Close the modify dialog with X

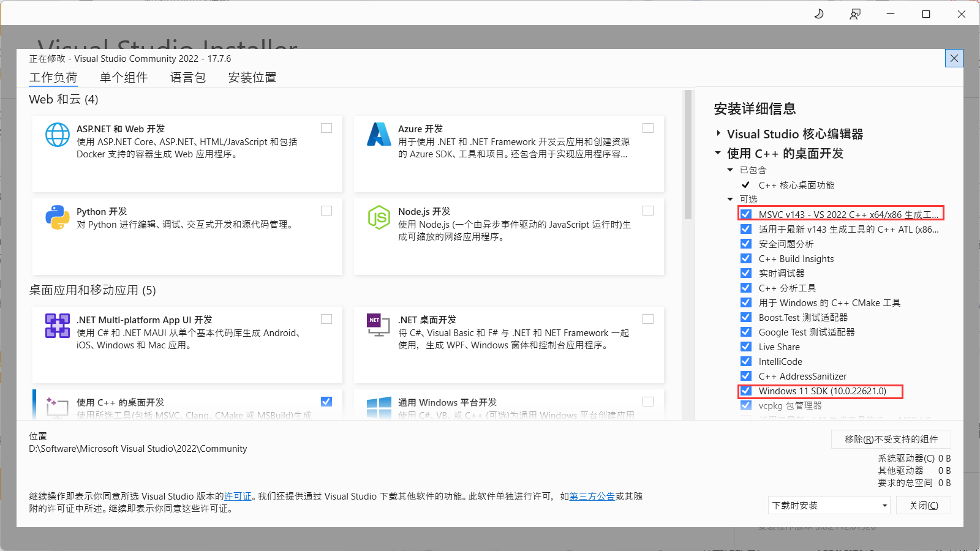954,58
